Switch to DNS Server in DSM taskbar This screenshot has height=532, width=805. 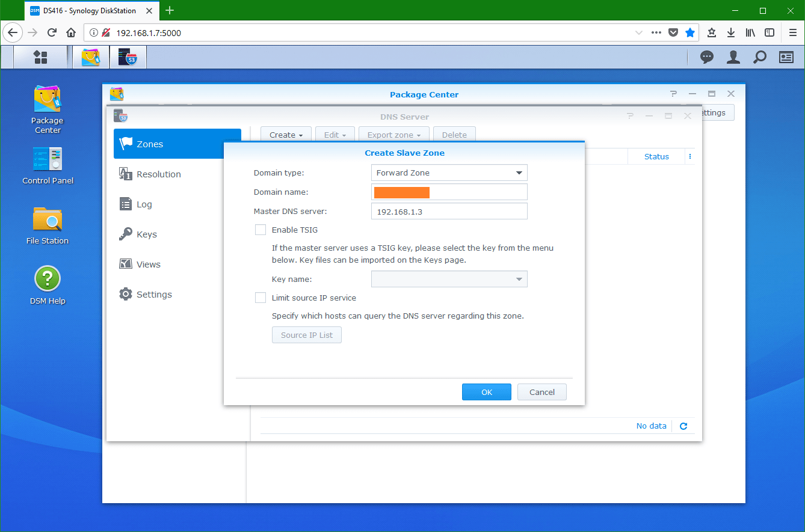tap(128, 57)
